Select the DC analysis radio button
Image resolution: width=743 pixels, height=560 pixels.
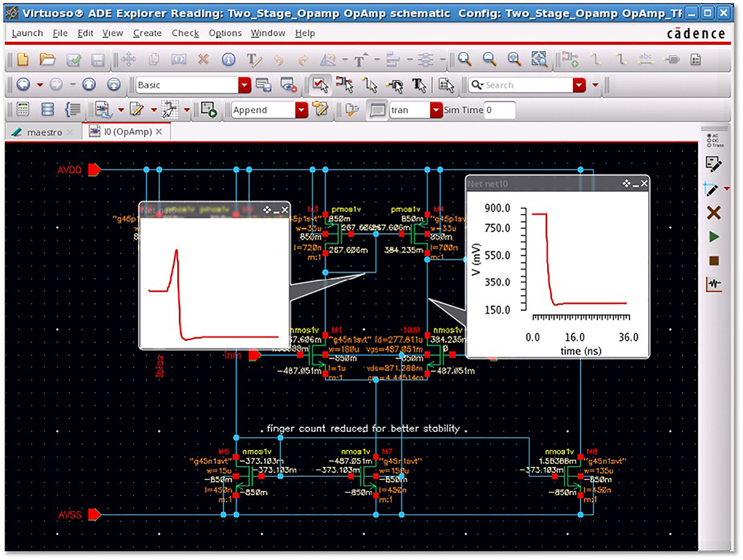click(709, 140)
